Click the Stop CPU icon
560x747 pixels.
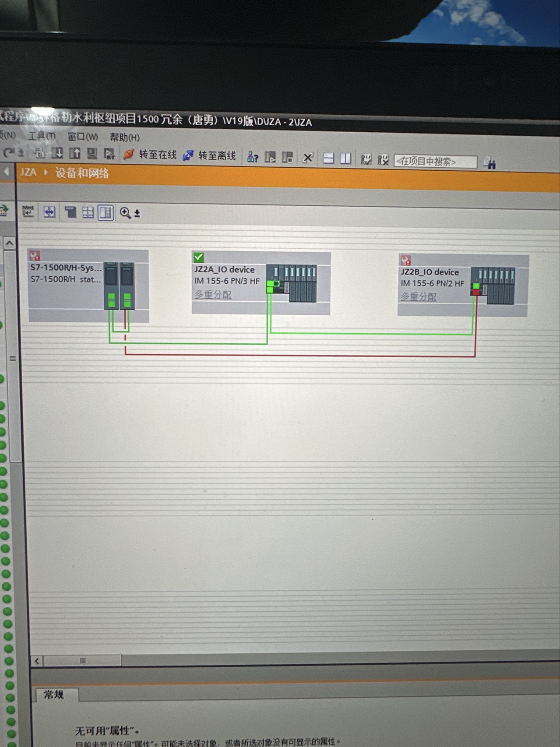(x=287, y=157)
